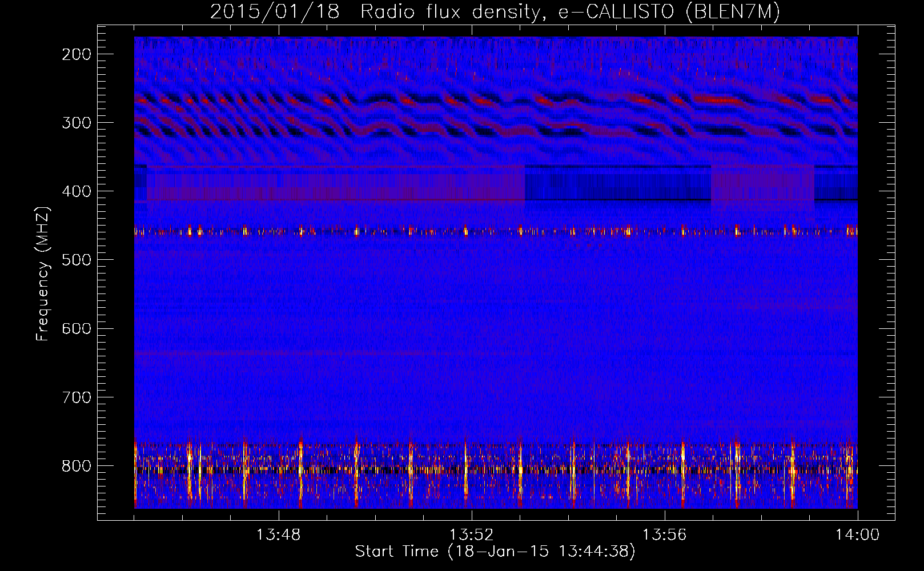Click the 'Frequency (MHZ)' axis label
Image resolution: width=924 pixels, height=571 pixels.
[43, 274]
